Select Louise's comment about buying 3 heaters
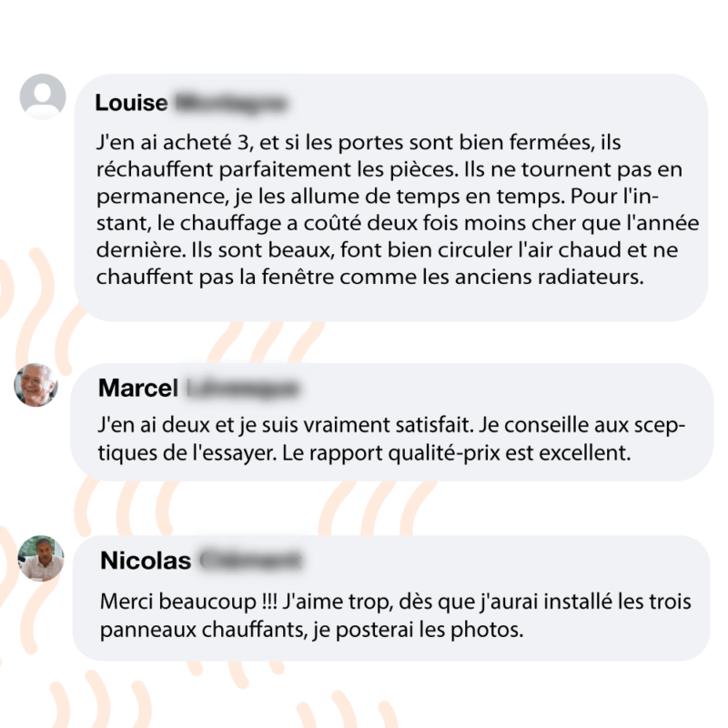728x728 pixels. tap(398, 209)
